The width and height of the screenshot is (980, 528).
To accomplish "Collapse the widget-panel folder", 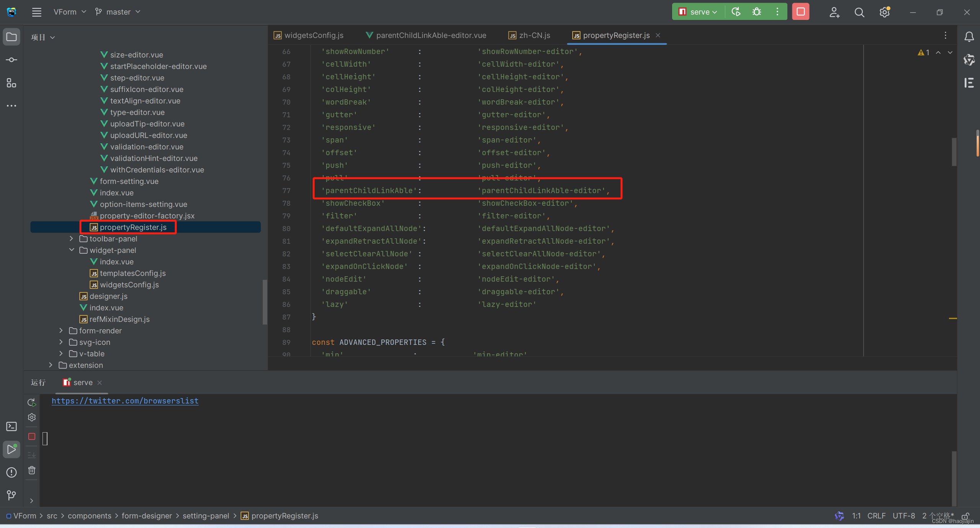I will coord(71,250).
